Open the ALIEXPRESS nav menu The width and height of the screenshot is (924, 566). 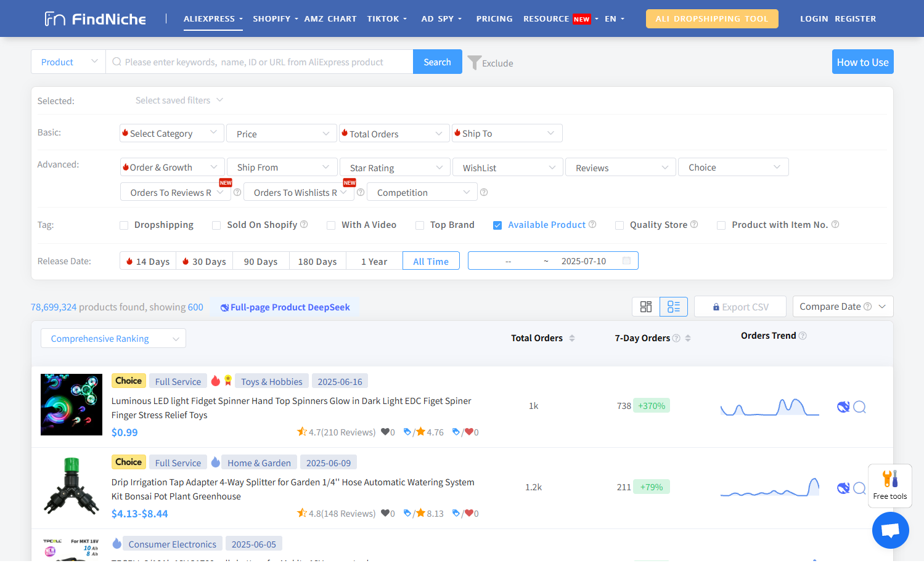coord(213,19)
